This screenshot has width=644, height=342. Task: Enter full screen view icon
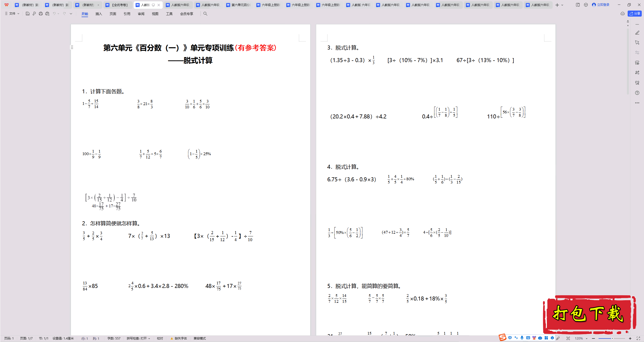pyautogui.click(x=638, y=338)
